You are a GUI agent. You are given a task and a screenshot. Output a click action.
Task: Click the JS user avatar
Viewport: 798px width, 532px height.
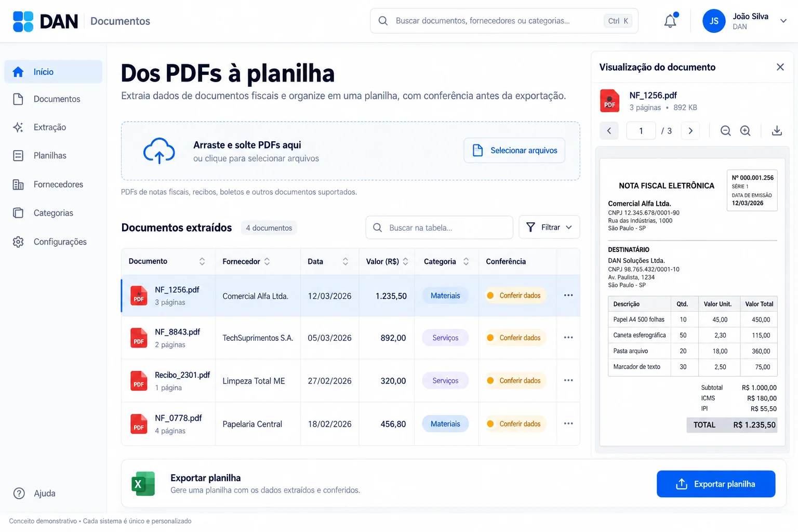714,21
